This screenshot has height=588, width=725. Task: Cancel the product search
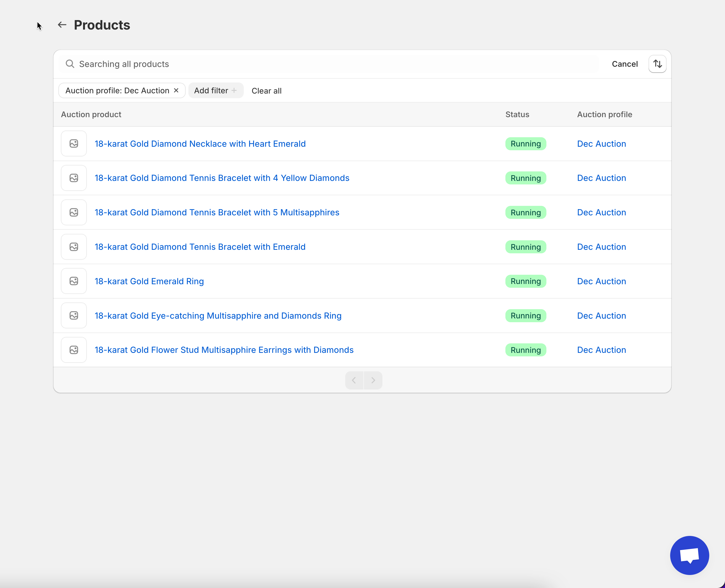[x=624, y=64]
